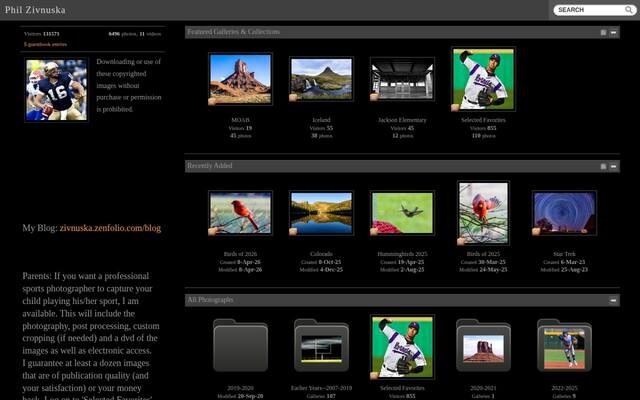The image size is (640, 400).
Task: Click Modified 25-Aug-23 under Star Trek
Action: [564, 270]
